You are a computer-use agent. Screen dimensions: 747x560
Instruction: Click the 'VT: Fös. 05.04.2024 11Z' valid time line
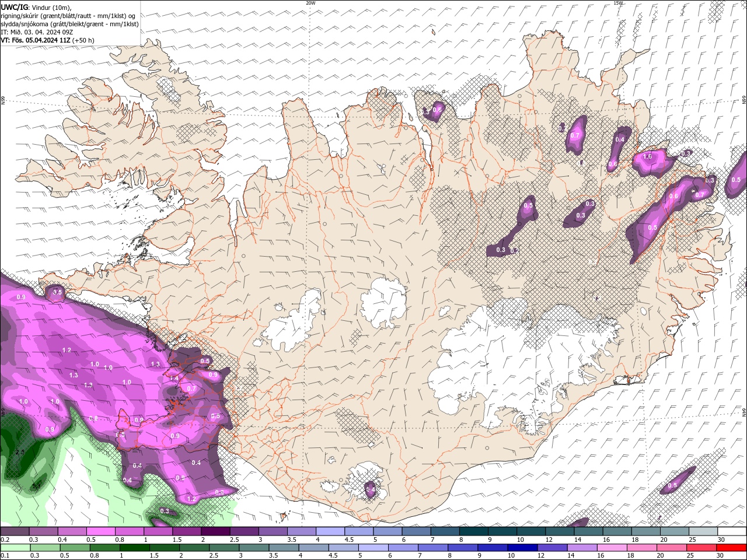tap(35, 40)
